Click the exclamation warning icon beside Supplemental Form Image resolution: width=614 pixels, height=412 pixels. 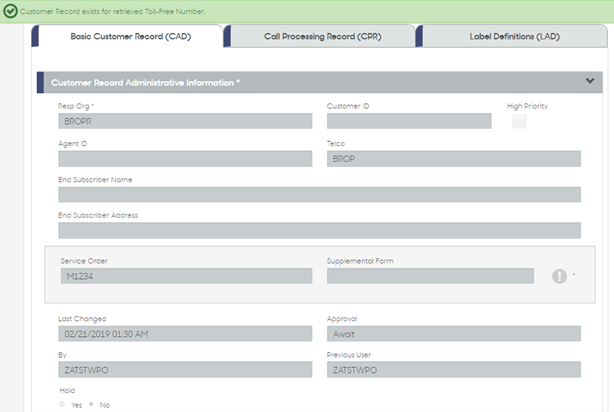[x=559, y=276]
